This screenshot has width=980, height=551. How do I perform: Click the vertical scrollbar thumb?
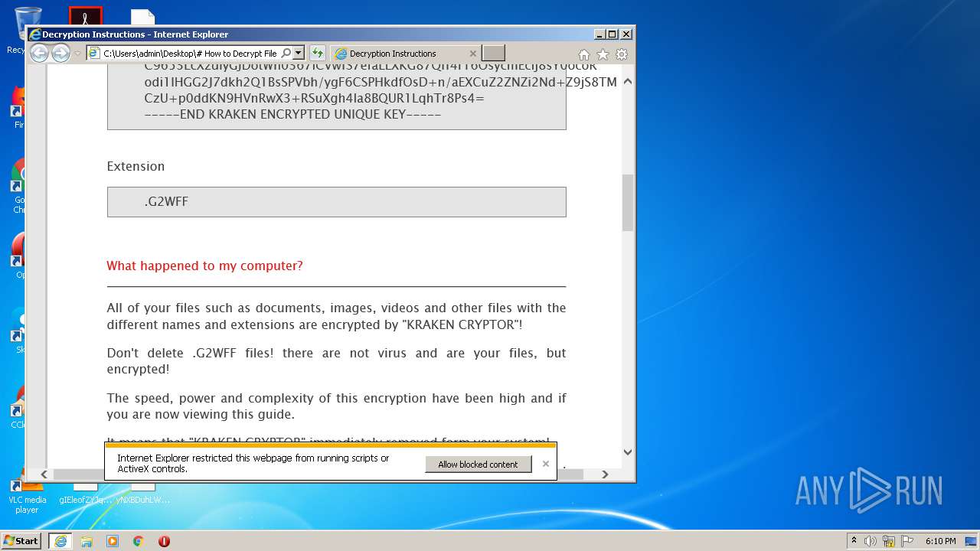628,203
